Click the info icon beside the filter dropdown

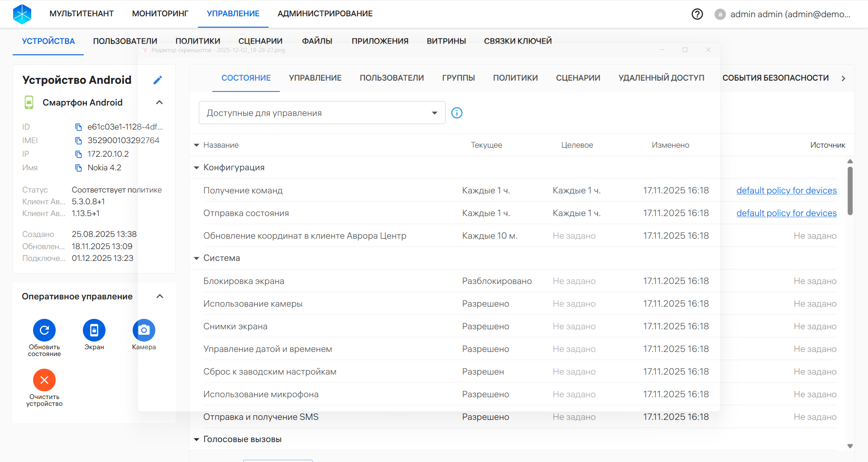coord(457,113)
